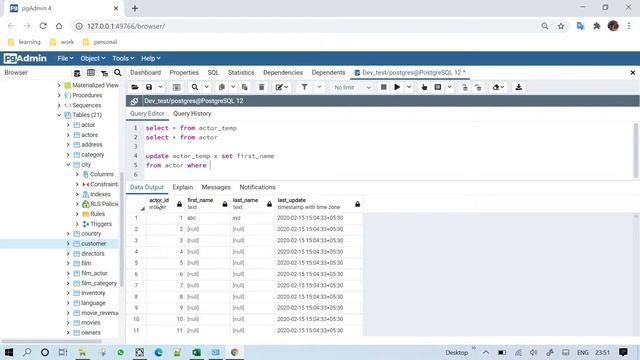This screenshot has width=640, height=360.
Task: Open the Messages tab
Action: pyautogui.click(x=216, y=187)
